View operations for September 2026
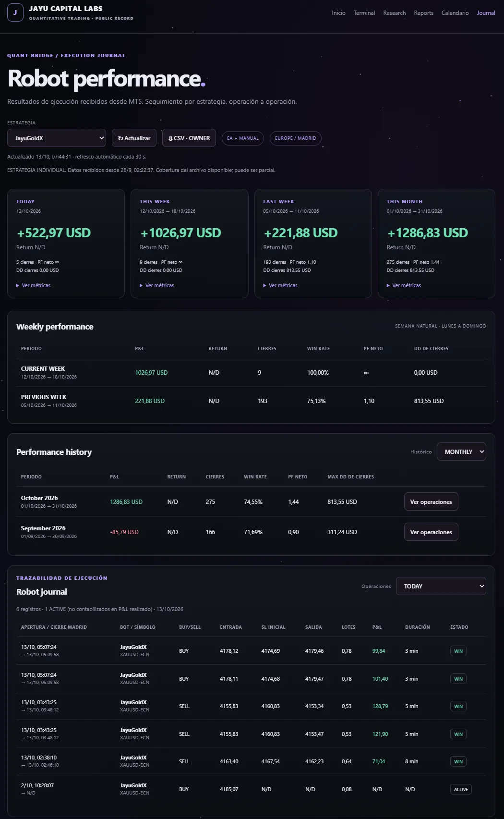 431,532
